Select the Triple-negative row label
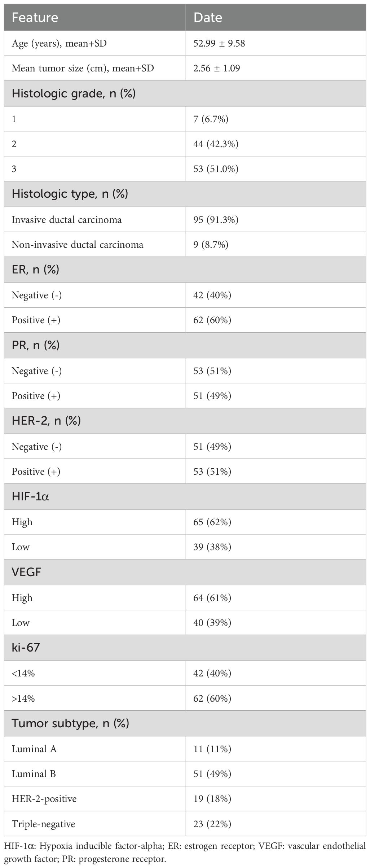 point(43,824)
